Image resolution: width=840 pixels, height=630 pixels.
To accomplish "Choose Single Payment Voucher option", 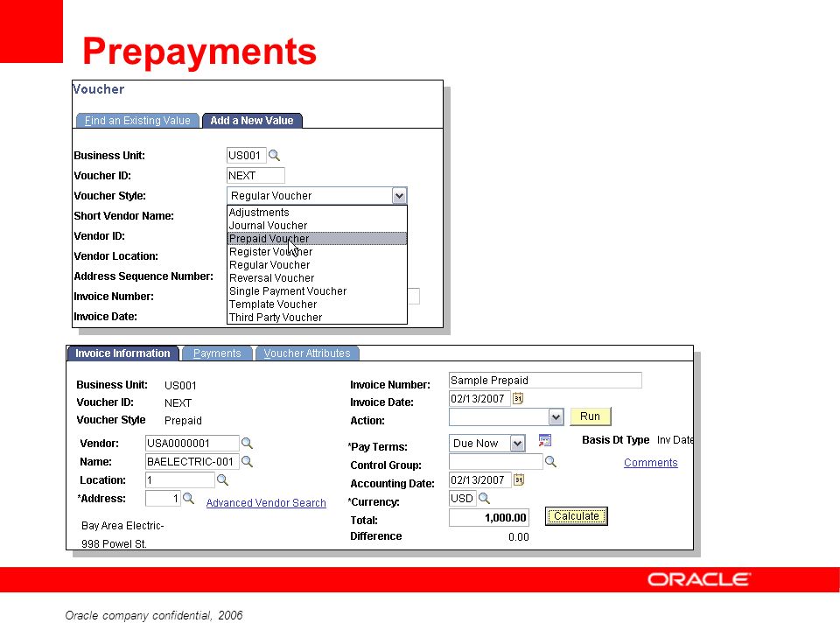I will 317,290.
